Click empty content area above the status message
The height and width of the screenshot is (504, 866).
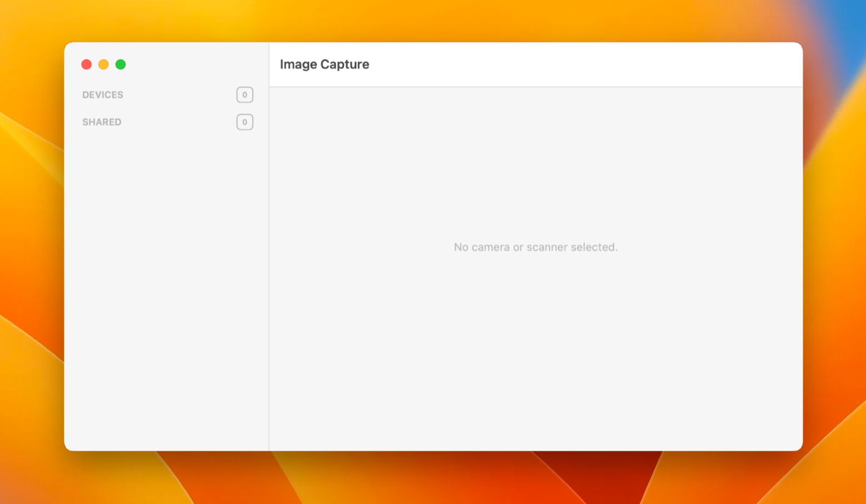[535, 161]
